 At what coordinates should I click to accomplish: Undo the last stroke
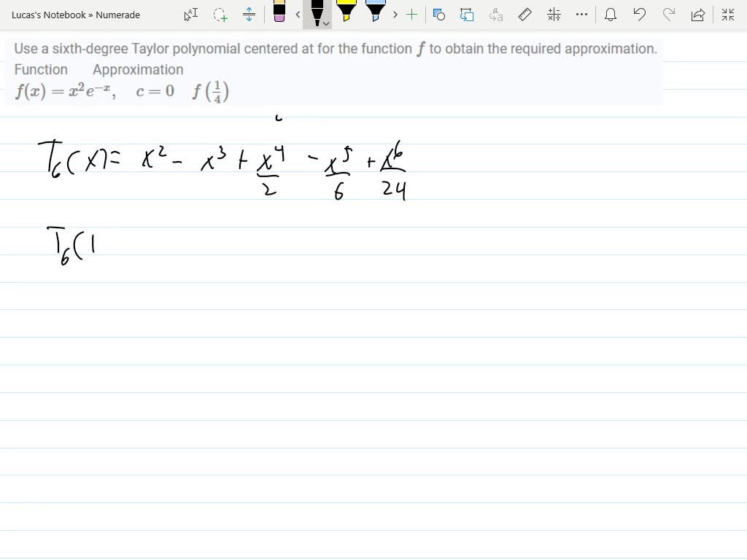click(x=640, y=15)
